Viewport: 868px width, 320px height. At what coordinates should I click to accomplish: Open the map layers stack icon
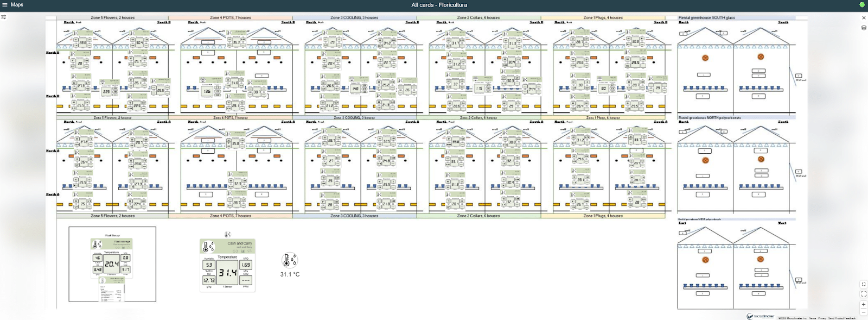point(864,28)
